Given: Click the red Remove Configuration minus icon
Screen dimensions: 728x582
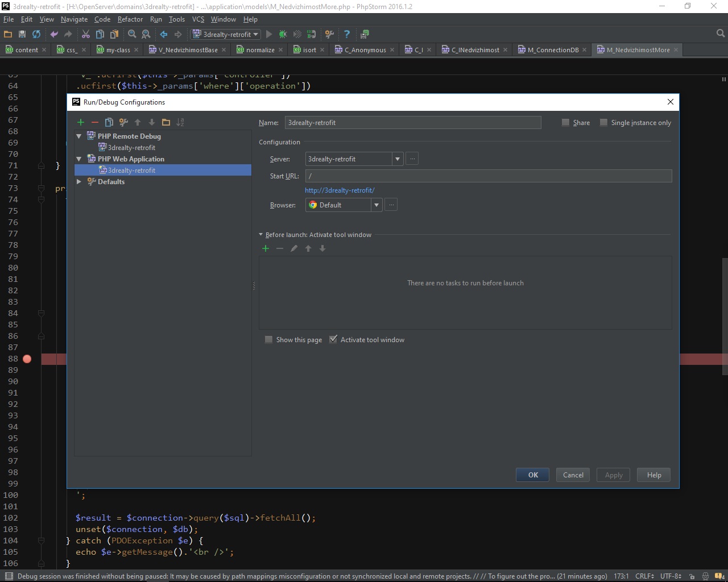Looking at the screenshot, I should pyautogui.click(x=95, y=122).
